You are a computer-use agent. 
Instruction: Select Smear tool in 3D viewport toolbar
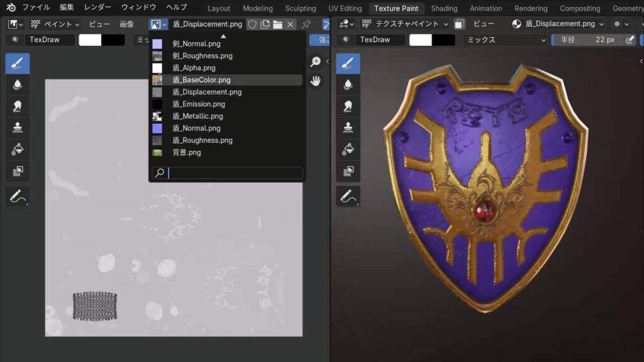tap(348, 106)
